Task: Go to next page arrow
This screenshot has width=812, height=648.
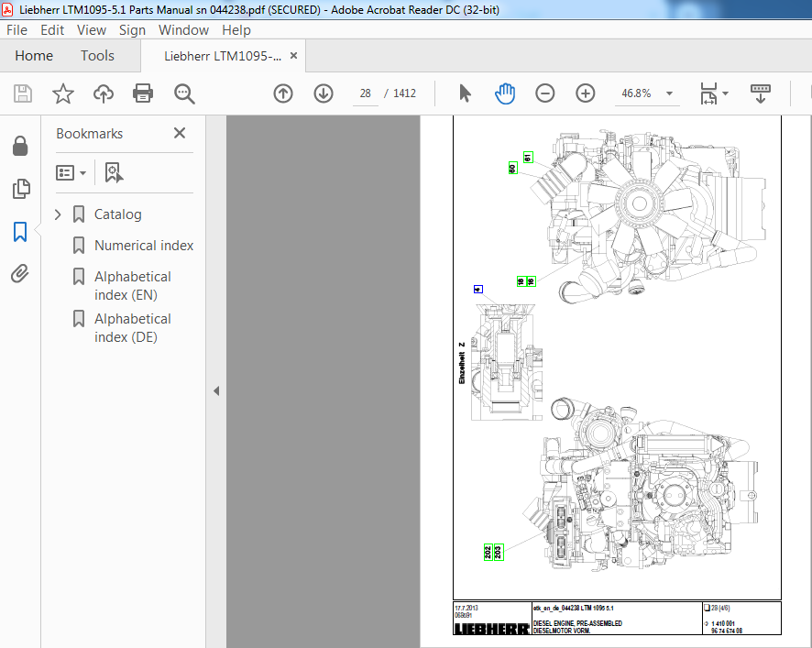Action: click(324, 93)
